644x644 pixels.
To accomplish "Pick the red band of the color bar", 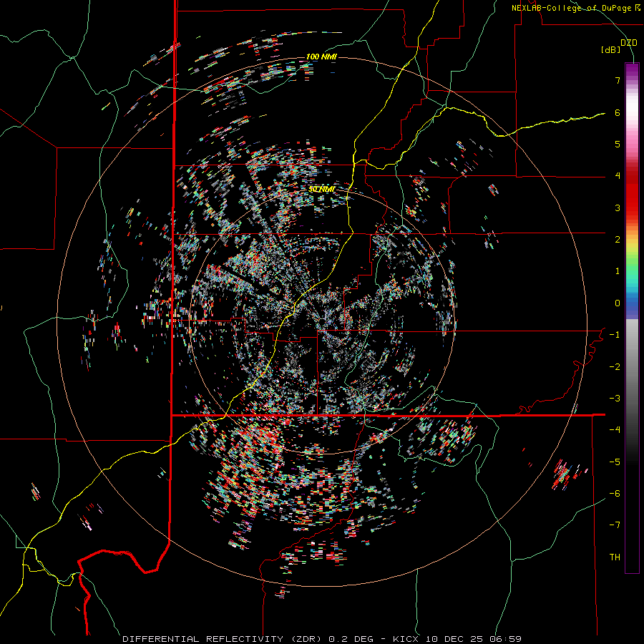I will click(632, 197).
